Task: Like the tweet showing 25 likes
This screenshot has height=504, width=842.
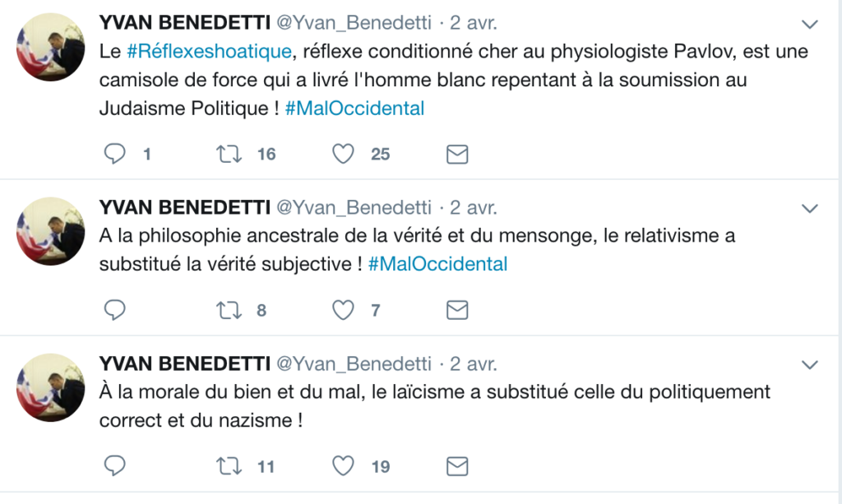Action: point(343,154)
